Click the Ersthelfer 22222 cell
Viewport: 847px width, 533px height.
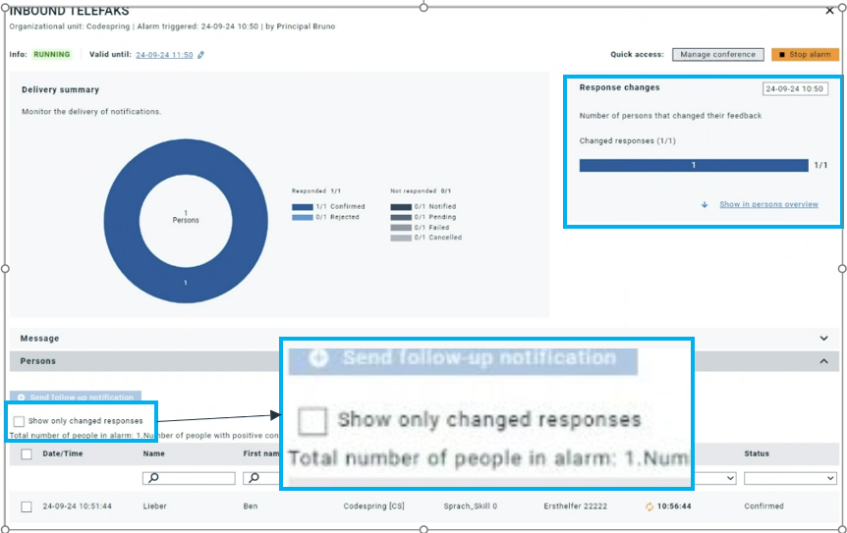pyautogui.click(x=575, y=507)
